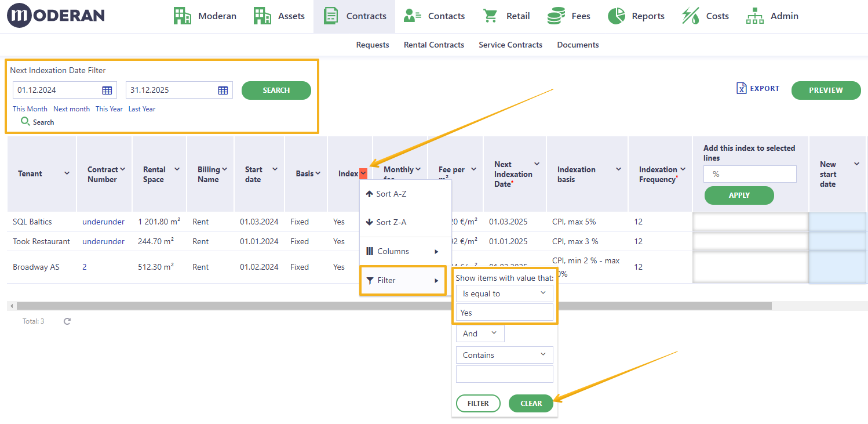The image size is (868, 424).
Task: Click the CLEAR filter button
Action: (x=531, y=403)
